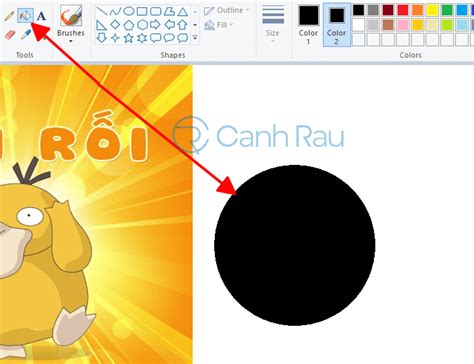Click the Psyduck picture on canvas
The height and width of the screenshot is (364, 474).
[96, 214]
